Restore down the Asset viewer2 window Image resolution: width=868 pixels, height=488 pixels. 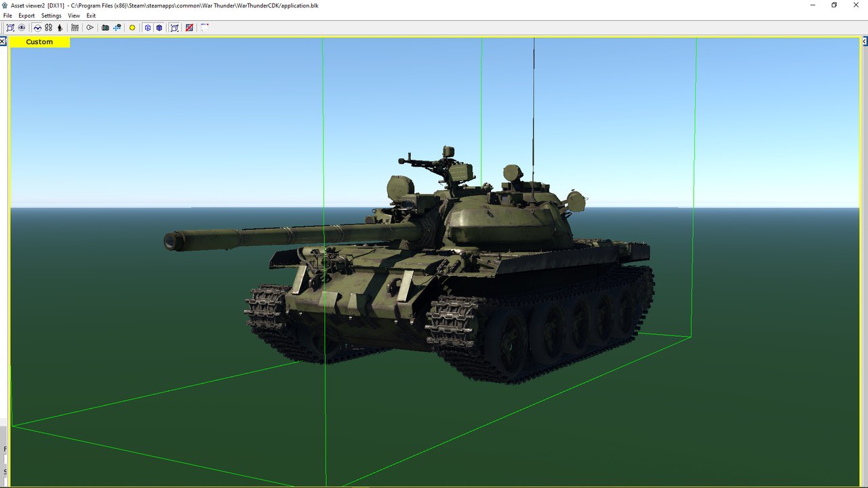[x=834, y=5]
